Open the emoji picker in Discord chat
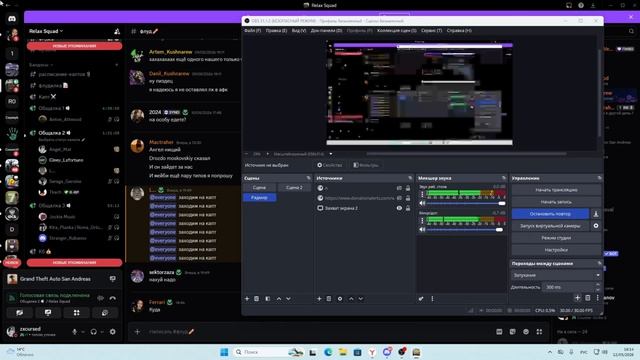Screen dimensions: 640x360 pos(526,332)
